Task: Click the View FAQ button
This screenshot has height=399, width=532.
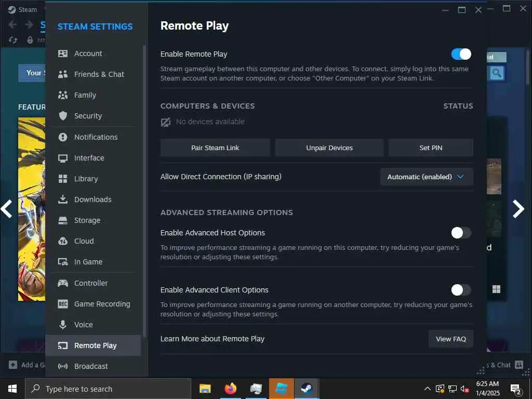Action: click(x=450, y=339)
